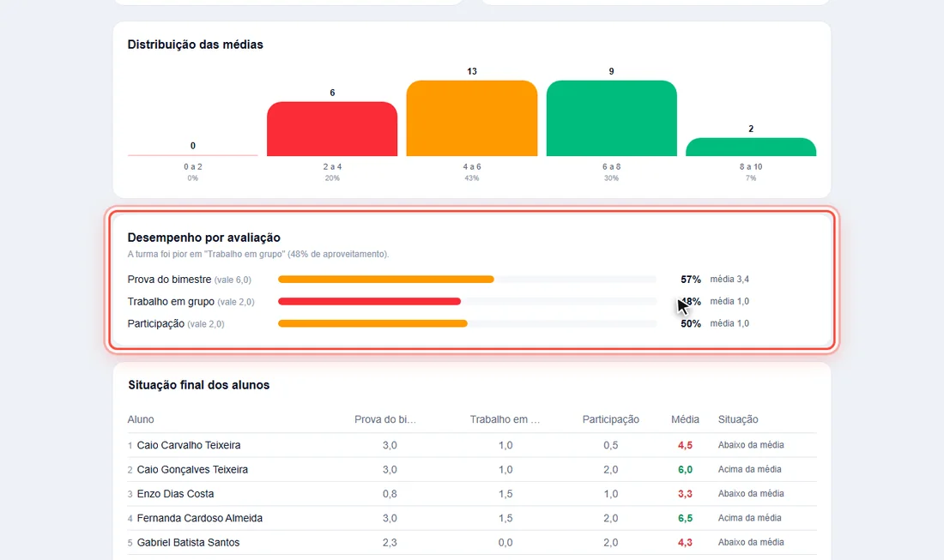Click the Participação orange progress bar

click(x=372, y=323)
